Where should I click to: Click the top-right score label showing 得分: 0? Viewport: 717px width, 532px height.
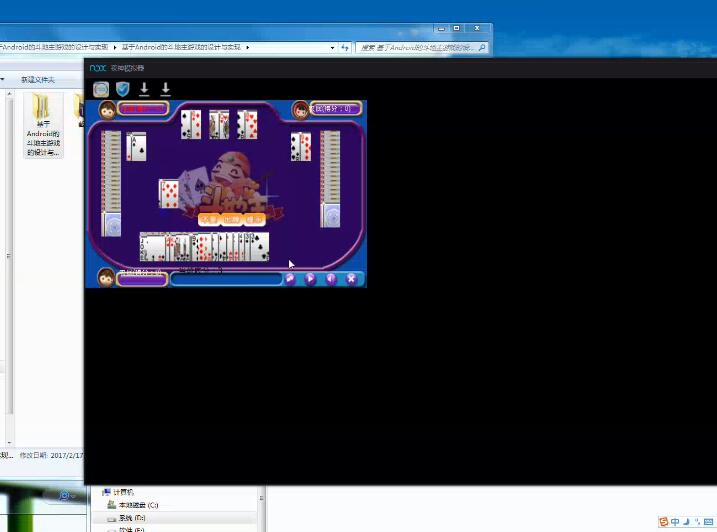point(336,109)
